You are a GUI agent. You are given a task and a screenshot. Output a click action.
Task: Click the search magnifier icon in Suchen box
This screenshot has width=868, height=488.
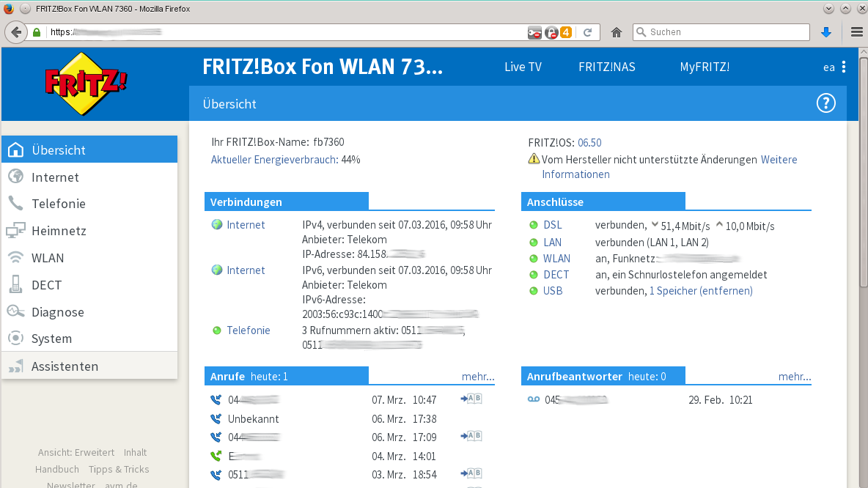pos(641,32)
